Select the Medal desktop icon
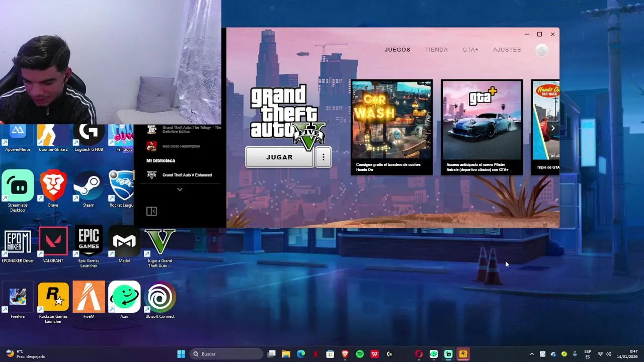The image size is (644, 362). click(124, 245)
